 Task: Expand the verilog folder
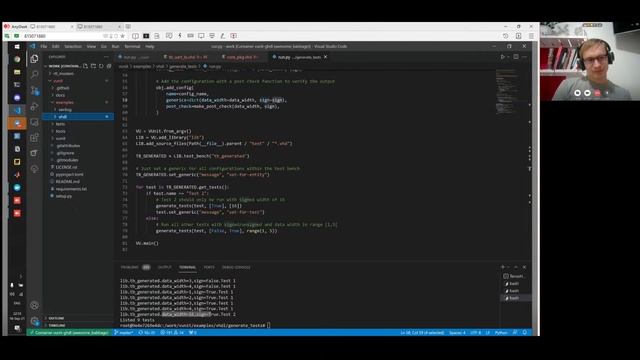[64, 109]
